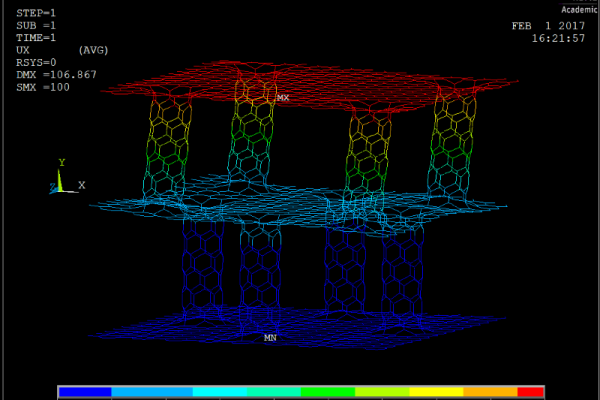The image size is (600, 400).
Task: Pick the bright green legend segment
Action: (x=327, y=392)
